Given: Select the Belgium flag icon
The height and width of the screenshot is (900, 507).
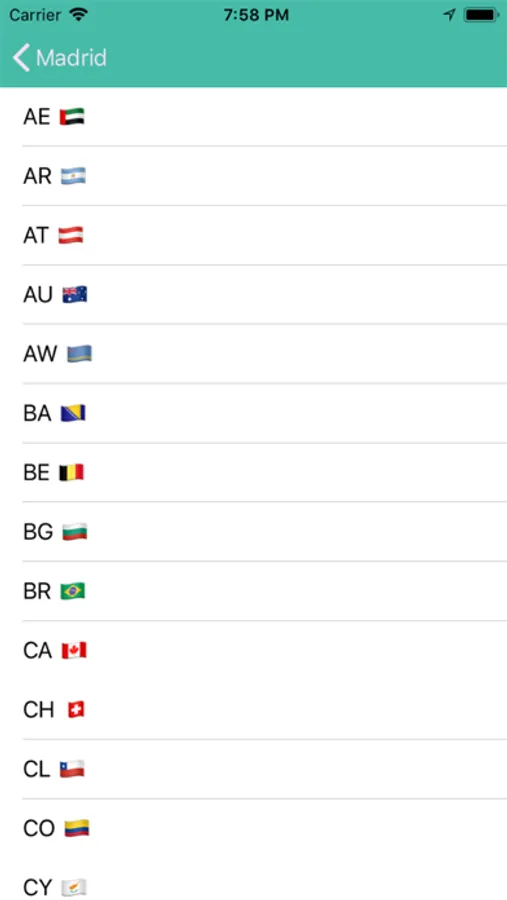Looking at the screenshot, I should point(72,472).
